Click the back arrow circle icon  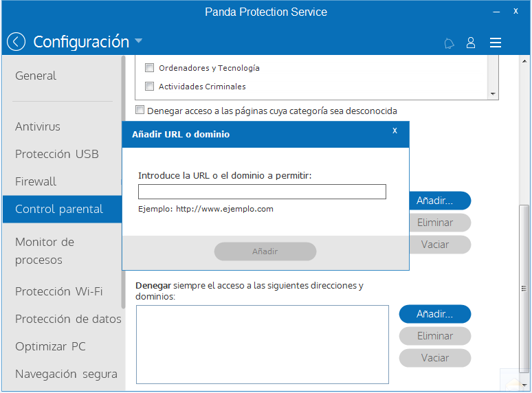(16, 42)
